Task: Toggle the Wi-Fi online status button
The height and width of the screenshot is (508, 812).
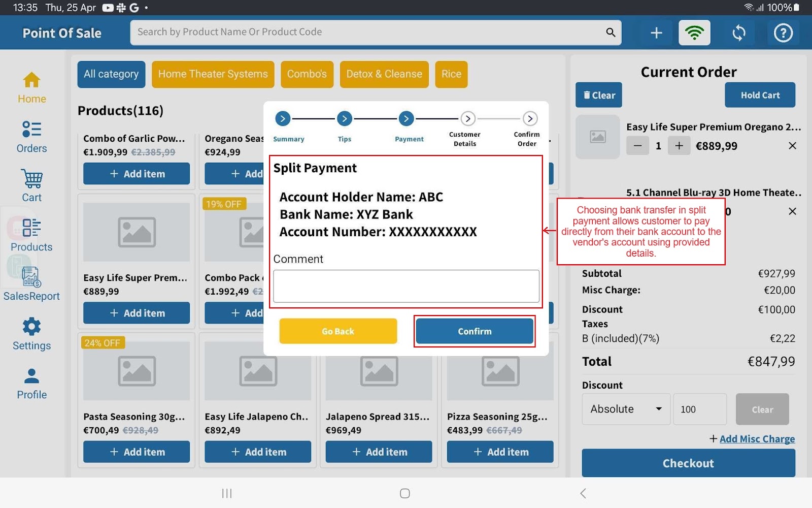Action: click(694, 33)
